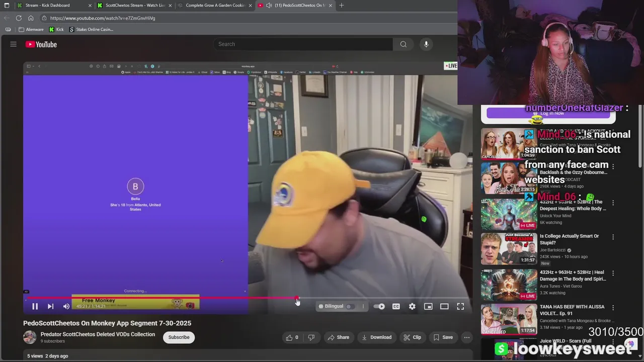Reload the current page

(19, 18)
